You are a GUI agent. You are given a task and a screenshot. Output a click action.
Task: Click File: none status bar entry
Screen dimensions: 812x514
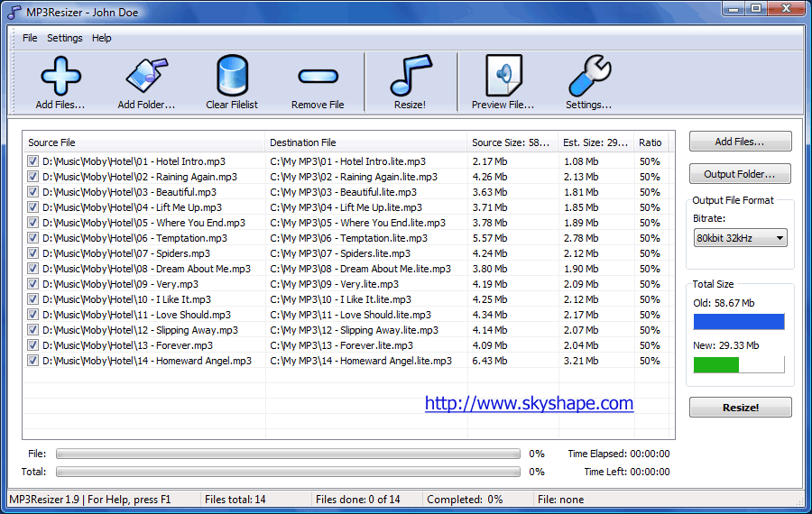tap(561, 500)
